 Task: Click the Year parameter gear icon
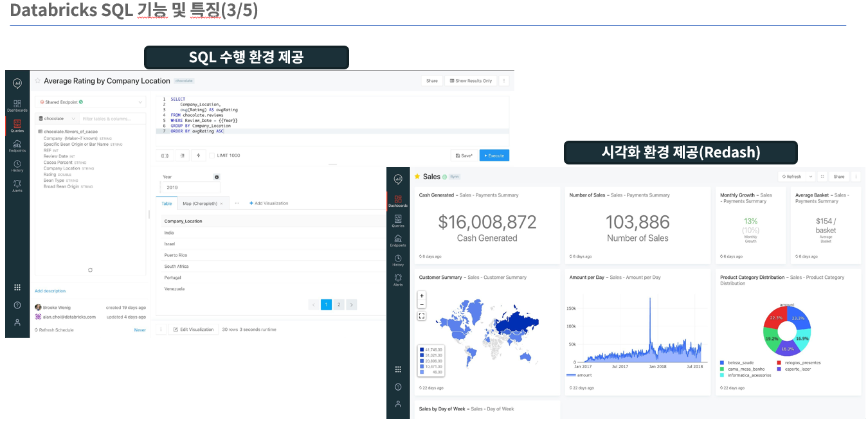tap(217, 177)
